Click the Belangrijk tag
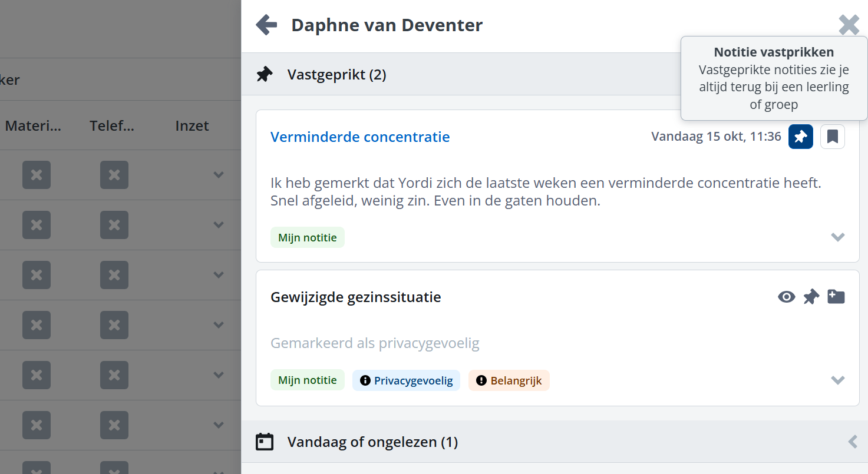Image resolution: width=868 pixels, height=474 pixels. (x=509, y=380)
